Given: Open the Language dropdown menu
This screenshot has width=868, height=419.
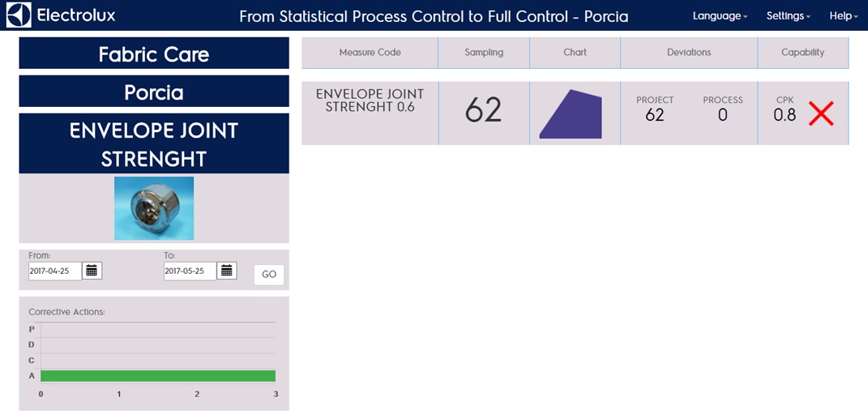Looking at the screenshot, I should pos(720,16).
